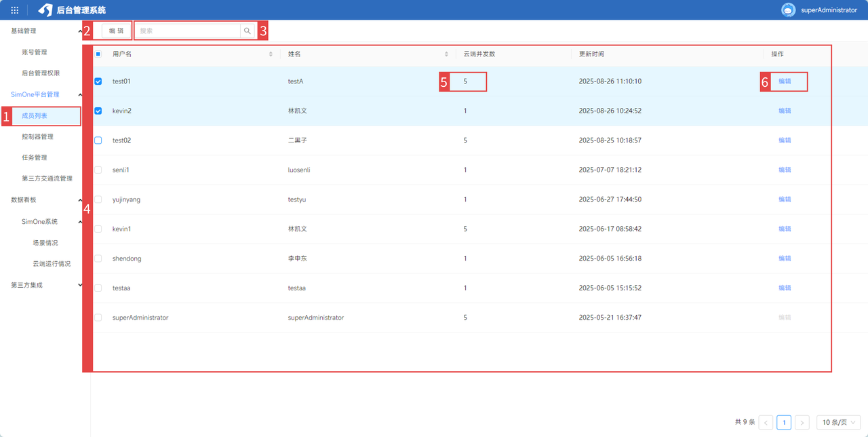Go to the previous page arrow
The height and width of the screenshot is (437, 868).
pyautogui.click(x=766, y=422)
